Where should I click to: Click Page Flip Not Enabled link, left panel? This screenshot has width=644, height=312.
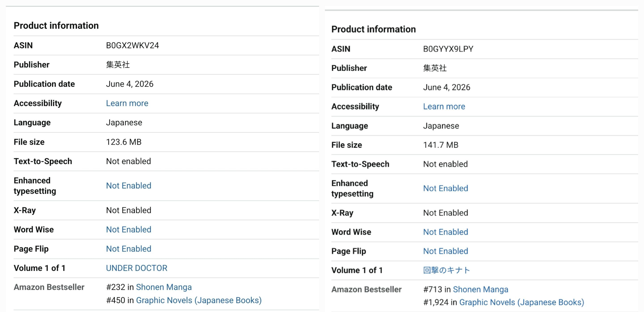[x=129, y=249]
